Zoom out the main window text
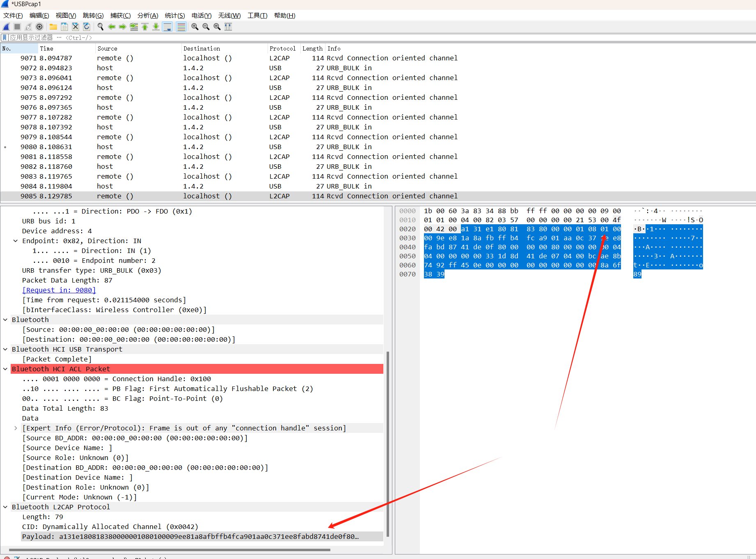756x559 pixels. pos(206,27)
